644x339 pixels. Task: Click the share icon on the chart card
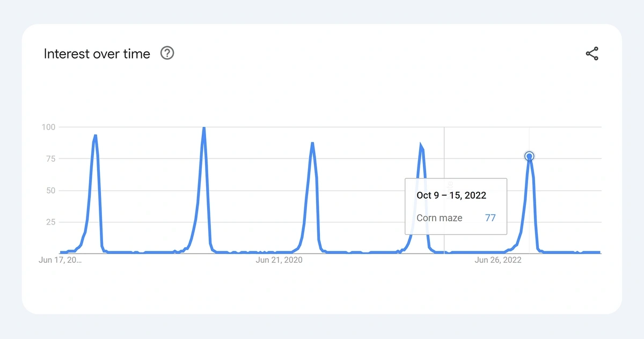[592, 54]
